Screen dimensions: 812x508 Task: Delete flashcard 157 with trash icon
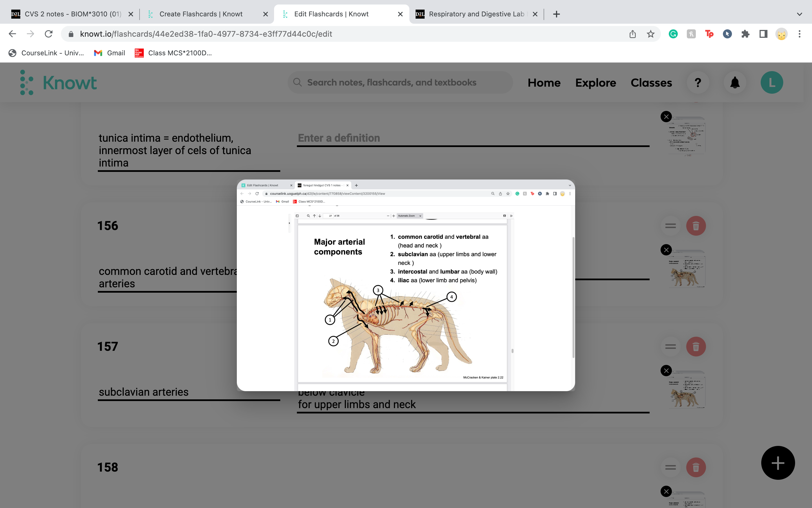[696, 347]
